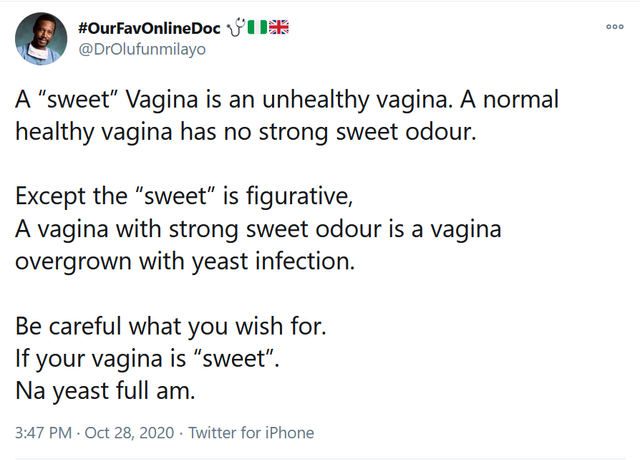Click the profile avatar photo
640x460 pixels.
(x=41, y=39)
